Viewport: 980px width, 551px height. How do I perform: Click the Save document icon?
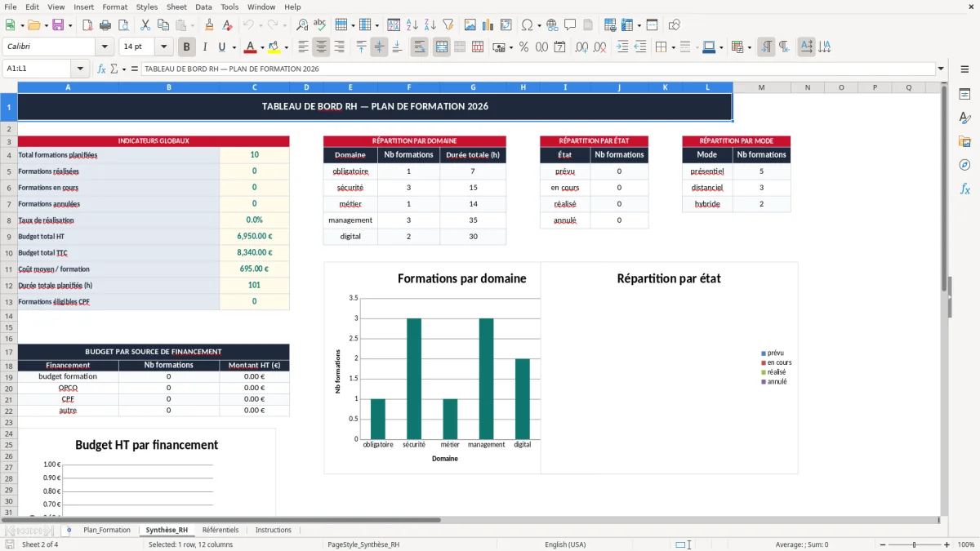click(x=58, y=25)
